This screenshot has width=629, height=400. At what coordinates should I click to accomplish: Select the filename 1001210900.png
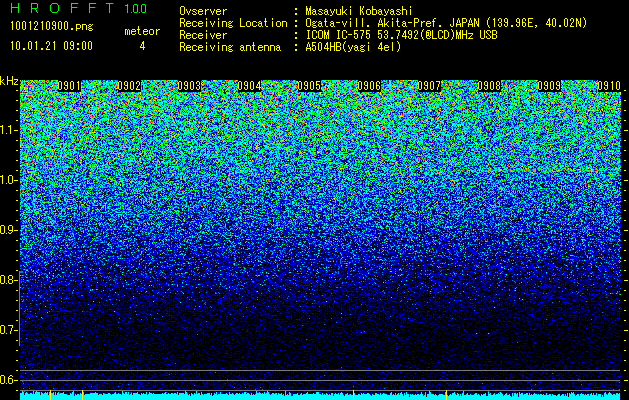pyautogui.click(x=51, y=27)
